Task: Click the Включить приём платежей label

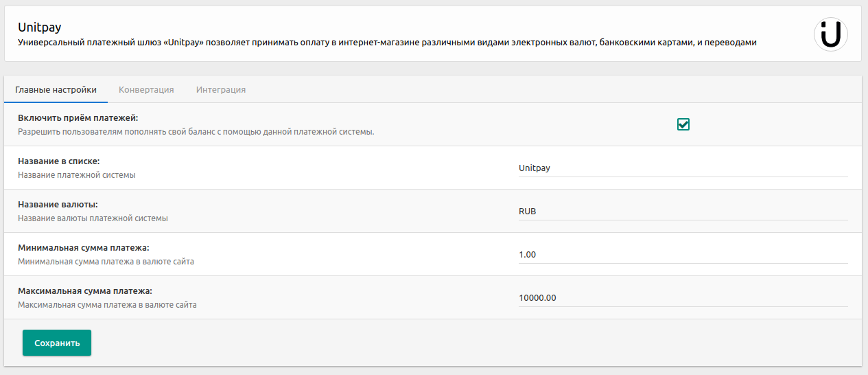Action: (78, 118)
